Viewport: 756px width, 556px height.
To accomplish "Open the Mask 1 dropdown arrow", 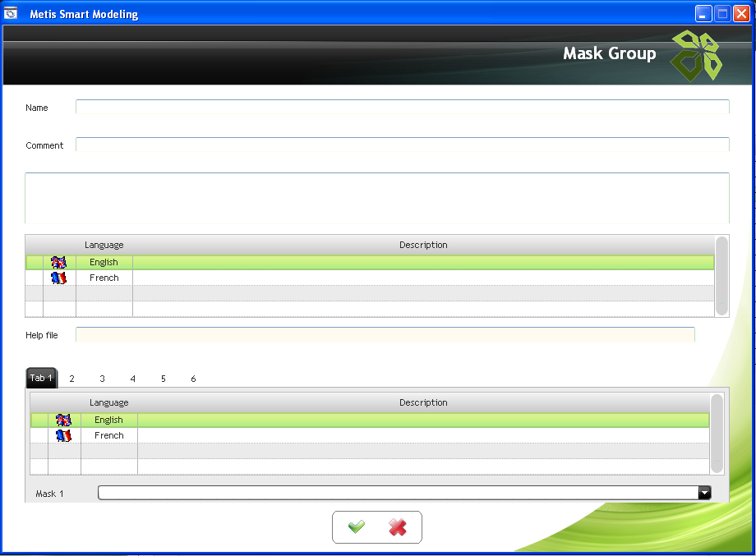I will pyautogui.click(x=704, y=493).
